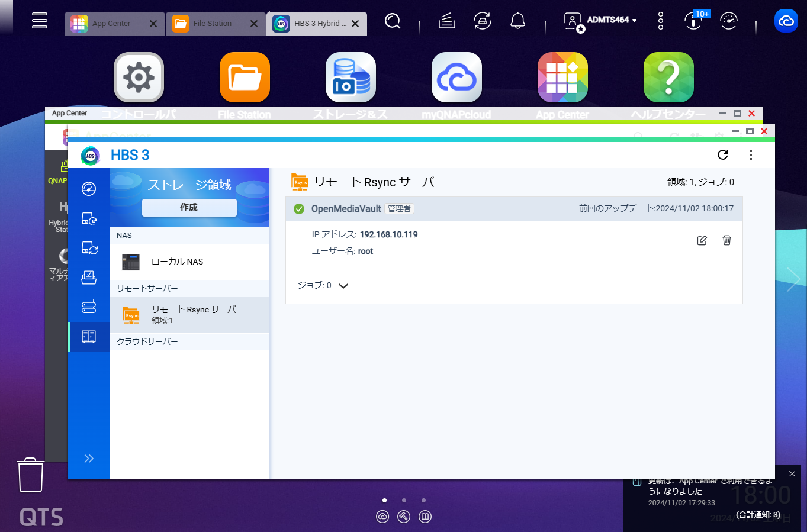The height and width of the screenshot is (532, 807).
Task: Select the HBS 3 storage spaces sidebar icon
Action: 89,337
